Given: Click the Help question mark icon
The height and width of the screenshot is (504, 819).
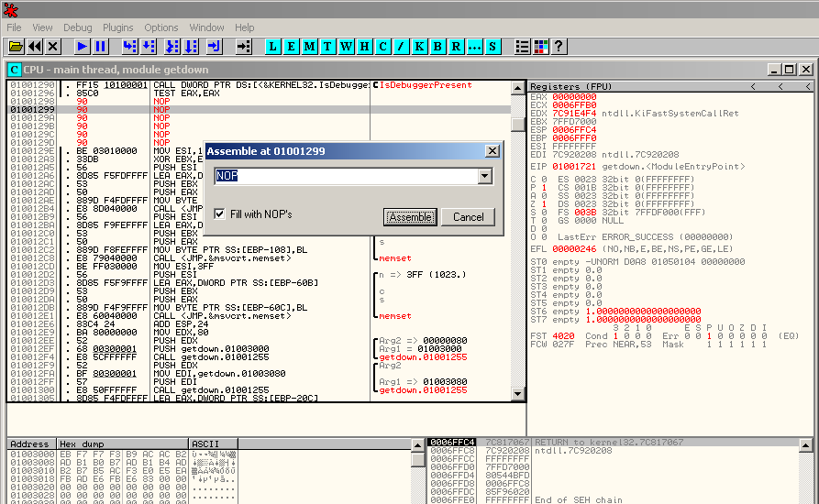Looking at the screenshot, I should coord(558,46).
